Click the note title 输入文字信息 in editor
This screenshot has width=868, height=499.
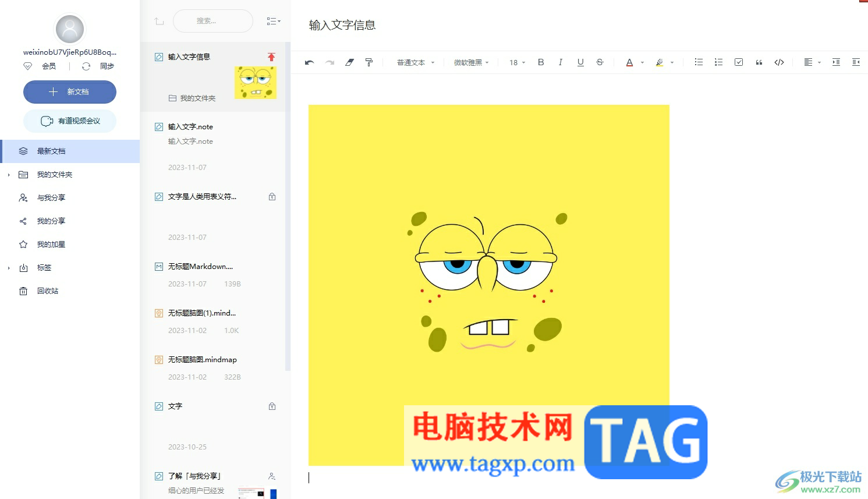point(342,25)
